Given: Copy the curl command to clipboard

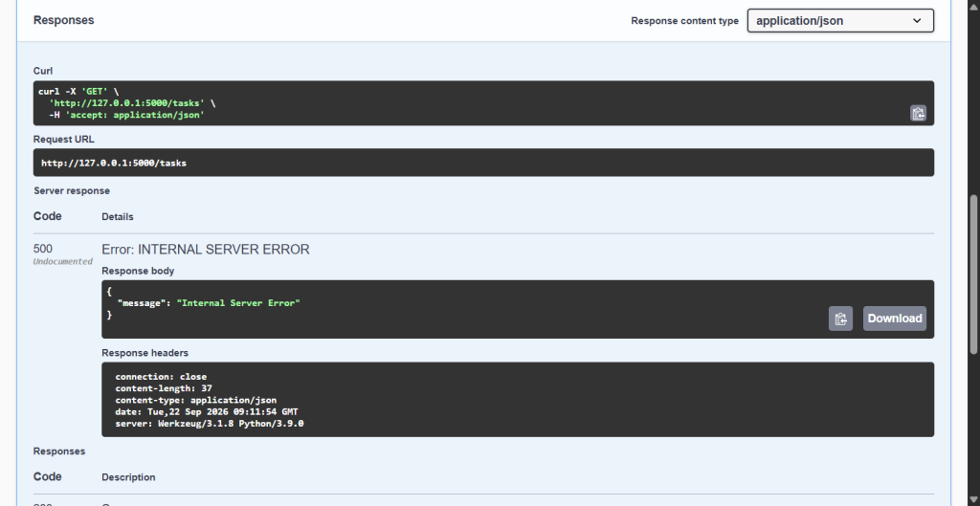Looking at the screenshot, I should tap(918, 113).
